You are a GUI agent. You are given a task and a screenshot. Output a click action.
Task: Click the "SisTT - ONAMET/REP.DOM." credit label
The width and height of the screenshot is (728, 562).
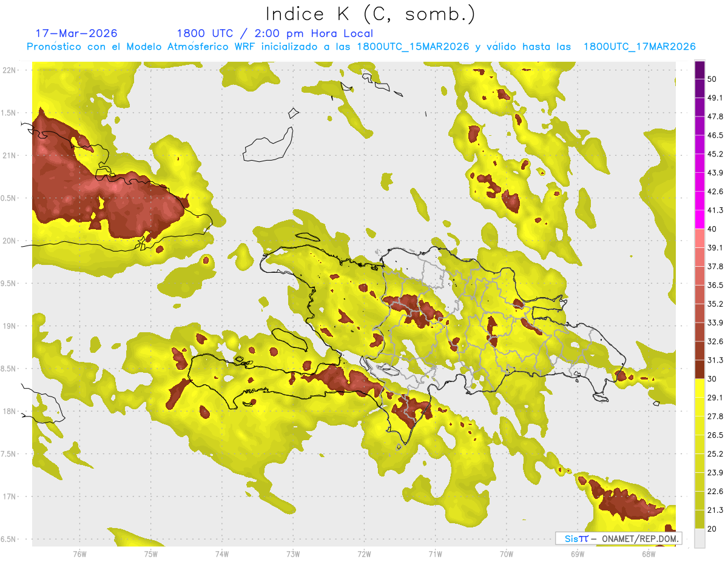618,538
